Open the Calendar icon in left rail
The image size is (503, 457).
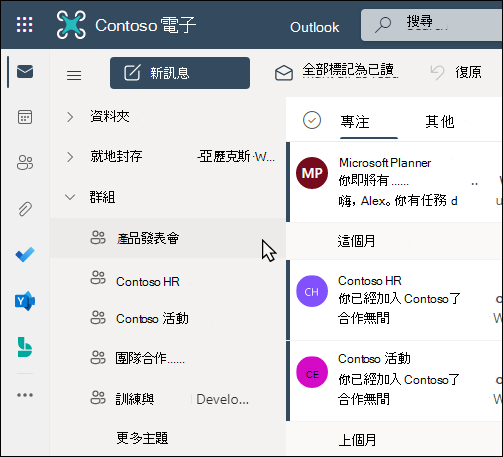(25, 117)
